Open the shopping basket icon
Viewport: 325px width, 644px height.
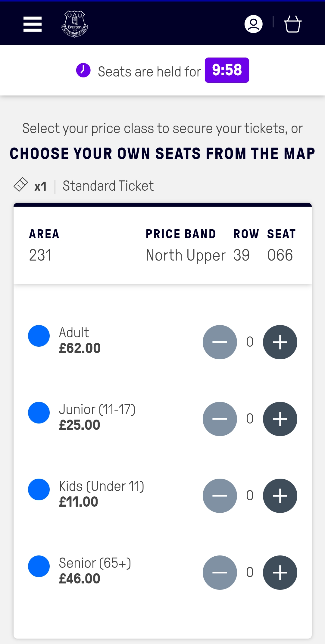pyautogui.click(x=292, y=24)
